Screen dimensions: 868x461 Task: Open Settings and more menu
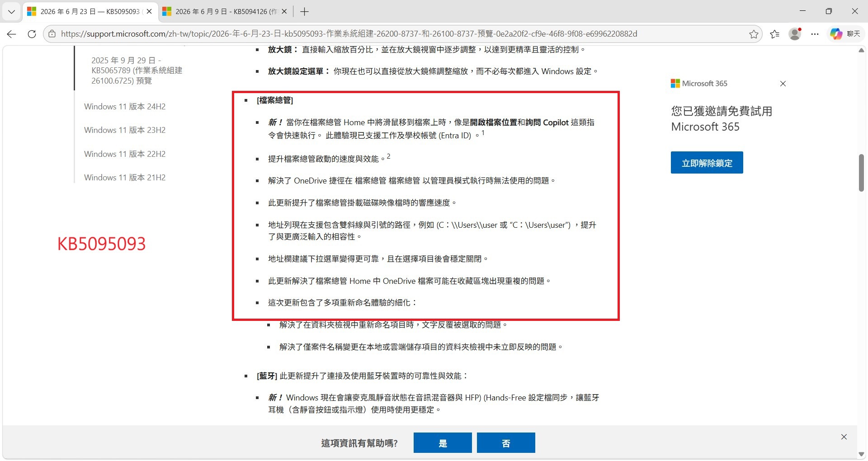point(815,34)
